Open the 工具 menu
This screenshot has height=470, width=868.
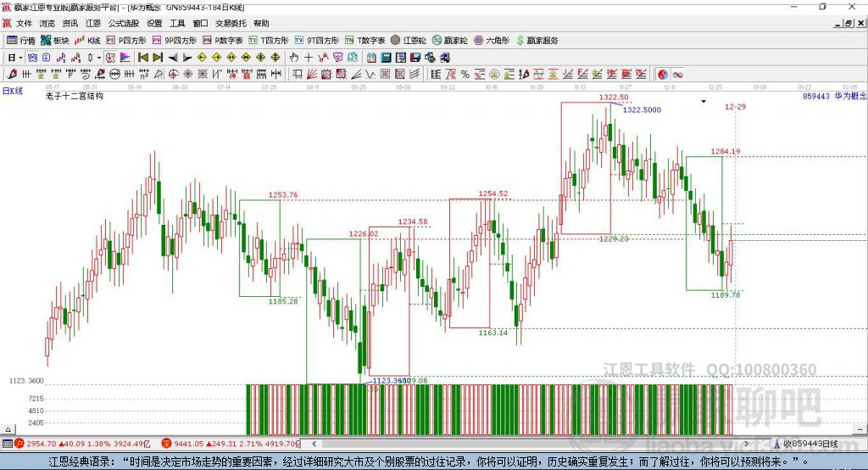click(x=177, y=23)
